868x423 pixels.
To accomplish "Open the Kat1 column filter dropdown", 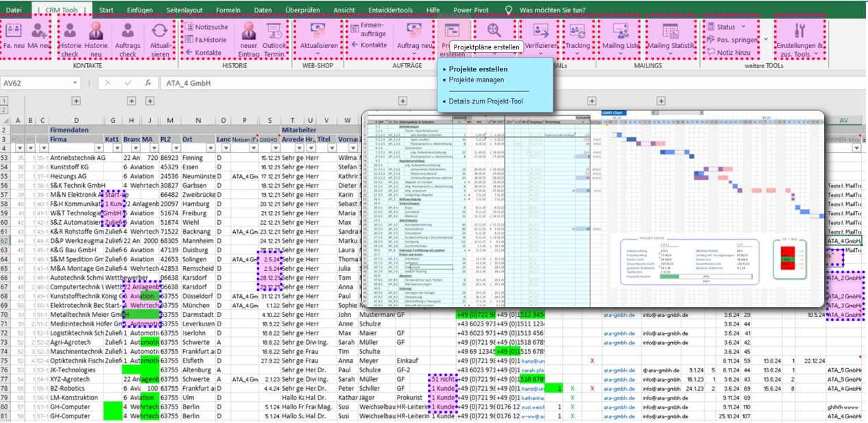I will tap(117, 148).
